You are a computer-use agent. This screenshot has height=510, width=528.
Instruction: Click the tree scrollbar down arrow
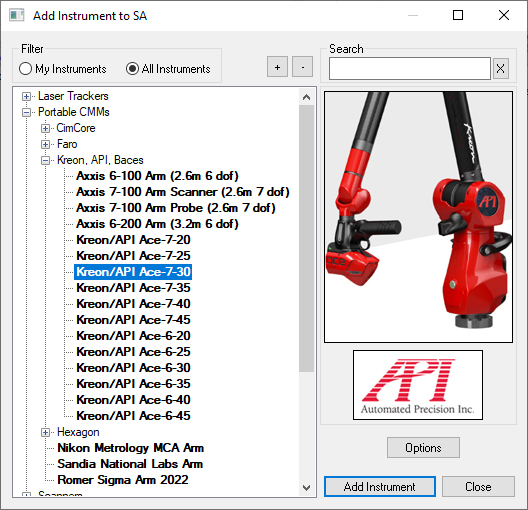tap(306, 487)
